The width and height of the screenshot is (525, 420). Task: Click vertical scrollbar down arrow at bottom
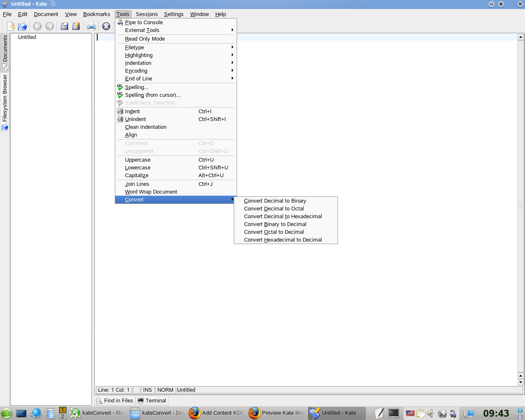coord(520,382)
